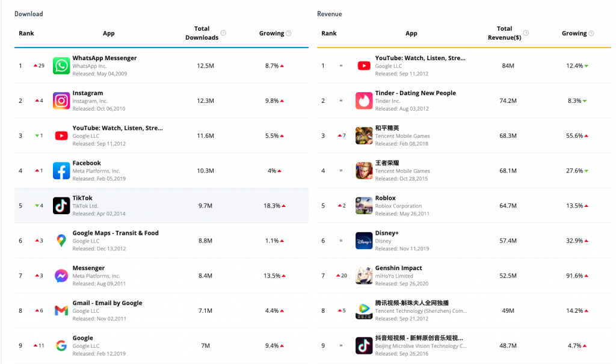Select the Download section heading
The image size is (616, 364).
click(29, 14)
